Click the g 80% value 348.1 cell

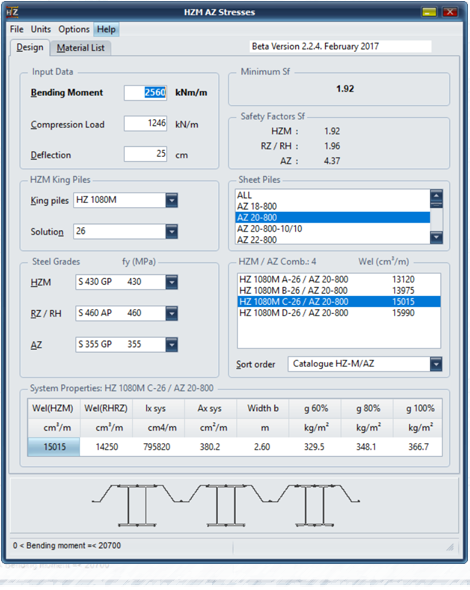tap(367, 447)
